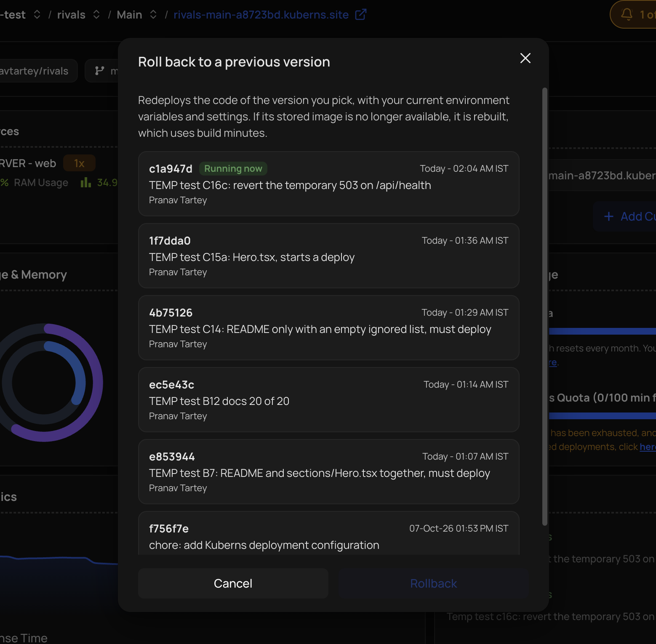Expand the Main environment switcher chevron
The width and height of the screenshot is (656, 644).
tap(153, 15)
